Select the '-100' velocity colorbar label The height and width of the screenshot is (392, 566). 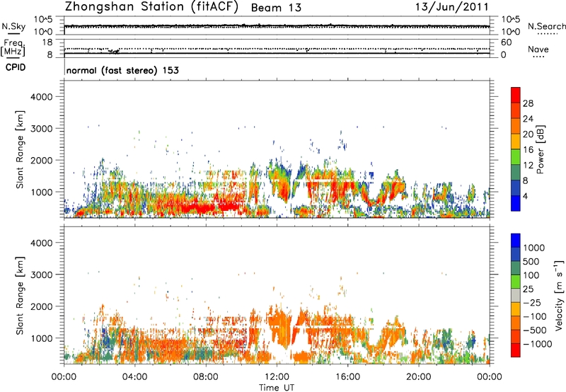click(534, 316)
